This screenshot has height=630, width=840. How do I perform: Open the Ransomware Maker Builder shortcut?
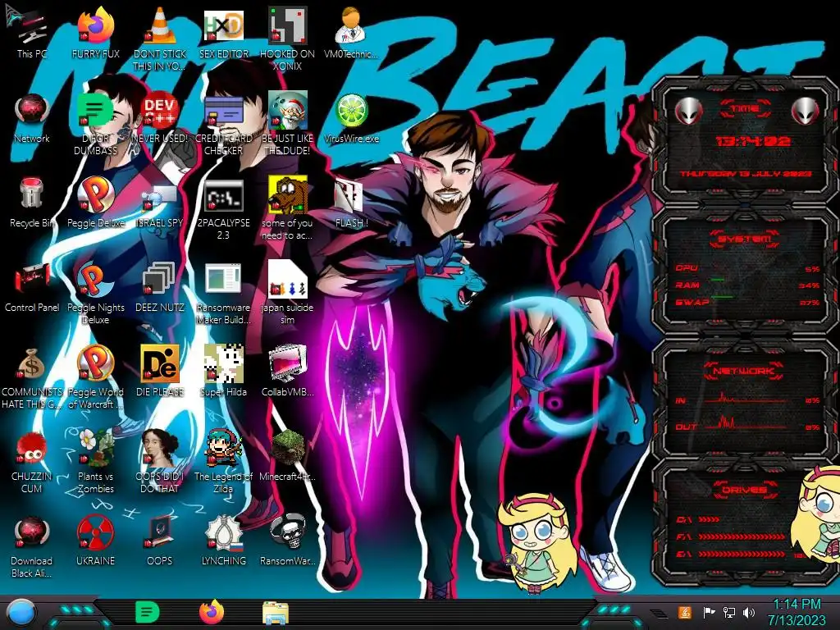(223, 281)
